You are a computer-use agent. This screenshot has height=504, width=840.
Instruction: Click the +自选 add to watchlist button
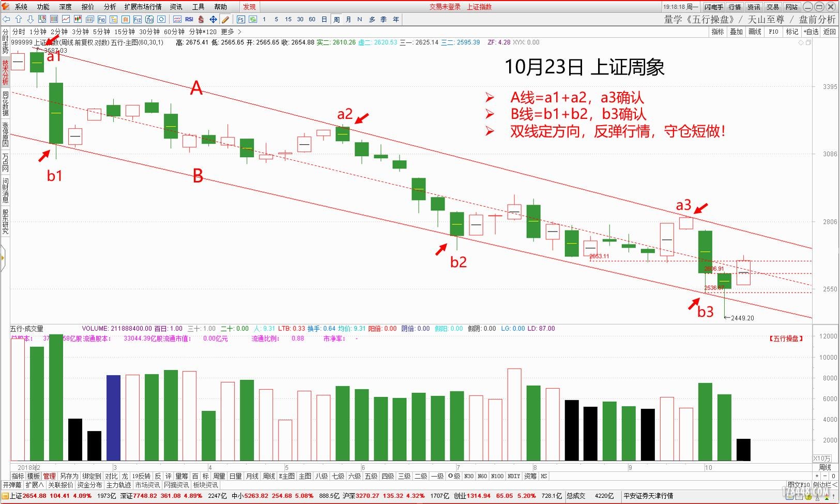[x=810, y=32]
